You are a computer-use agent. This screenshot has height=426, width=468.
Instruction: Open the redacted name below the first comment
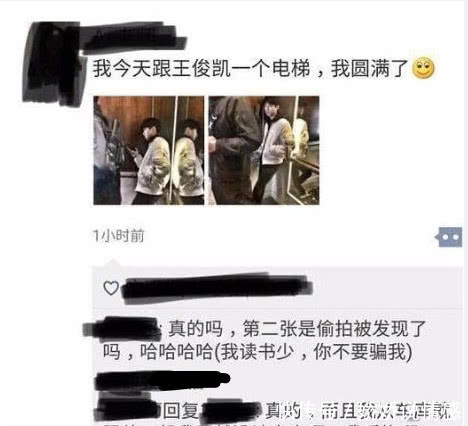[163, 380]
